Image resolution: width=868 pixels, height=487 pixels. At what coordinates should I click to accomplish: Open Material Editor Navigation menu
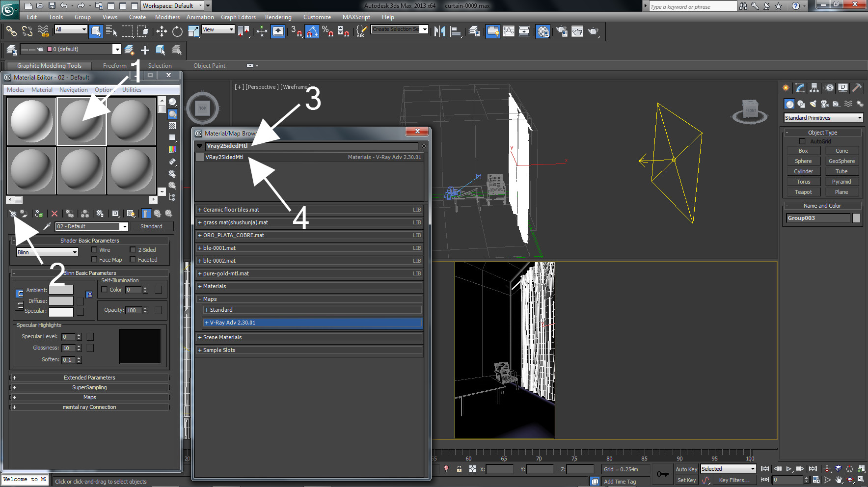point(74,90)
